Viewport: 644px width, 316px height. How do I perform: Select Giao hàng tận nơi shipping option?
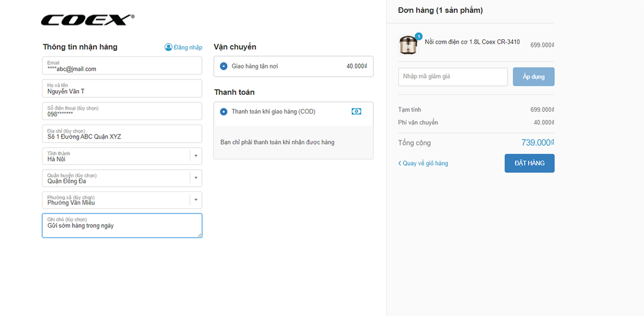[224, 66]
